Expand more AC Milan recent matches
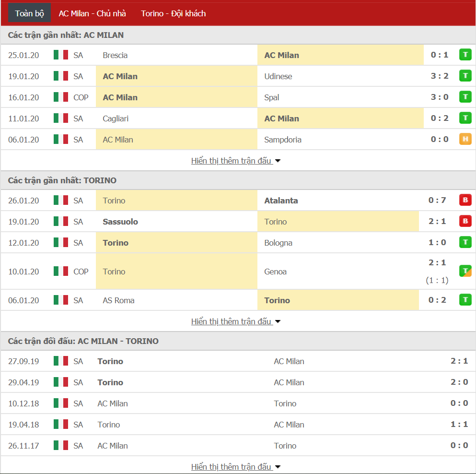This screenshot has width=476, height=474. pos(236,161)
